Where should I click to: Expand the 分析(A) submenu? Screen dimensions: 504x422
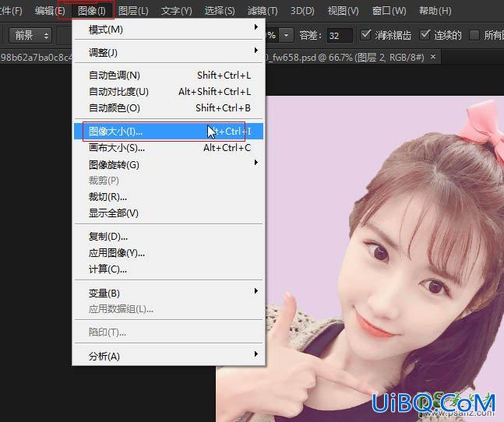tap(168, 356)
